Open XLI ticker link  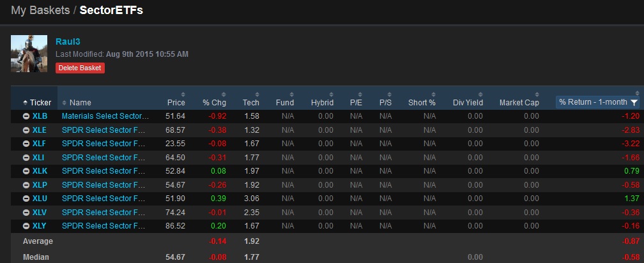(x=38, y=158)
